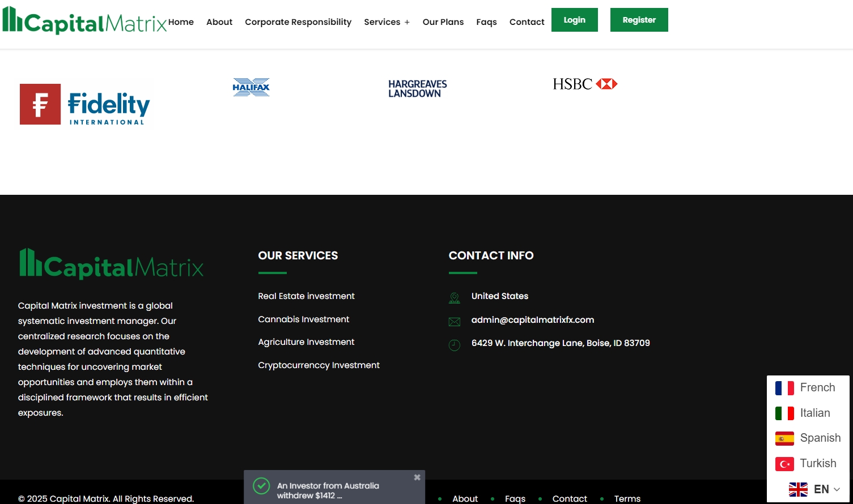
Task: Click the French flag icon
Action: (784, 388)
